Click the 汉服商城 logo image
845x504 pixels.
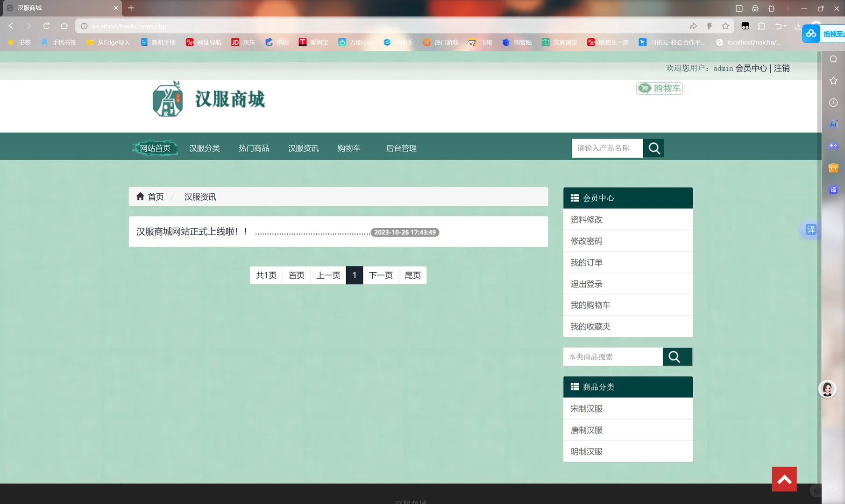point(209,99)
